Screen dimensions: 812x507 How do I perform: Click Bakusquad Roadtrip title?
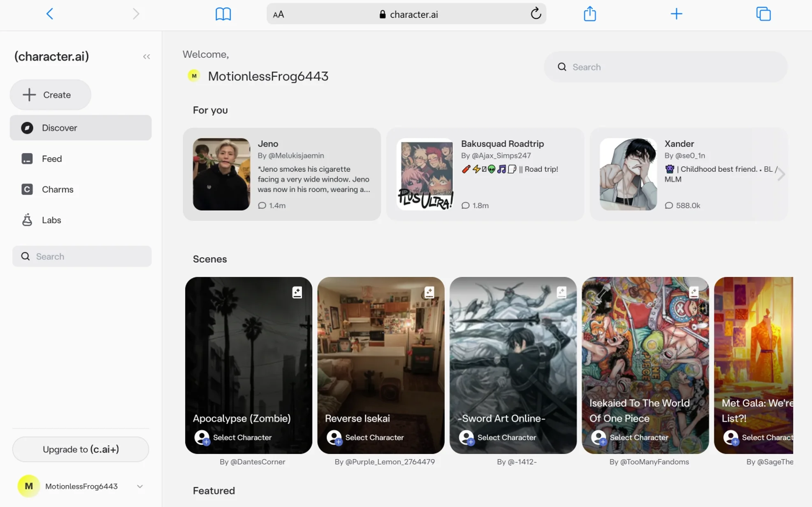502,144
